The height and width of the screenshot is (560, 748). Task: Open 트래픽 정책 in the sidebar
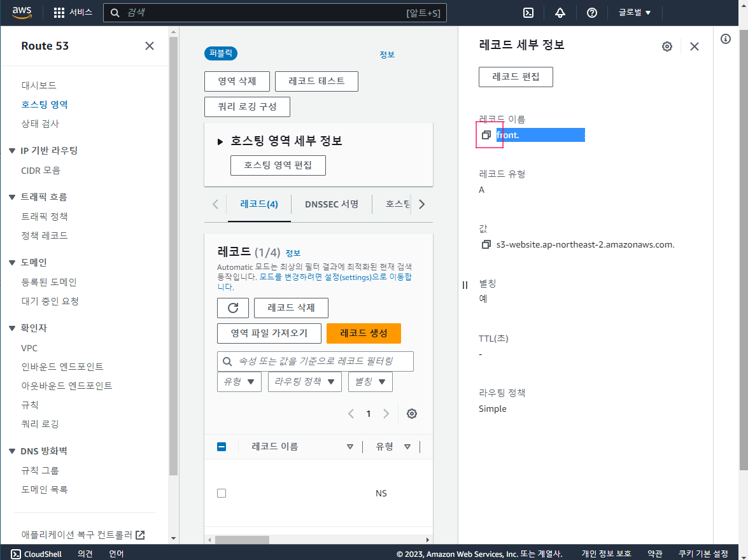45,216
